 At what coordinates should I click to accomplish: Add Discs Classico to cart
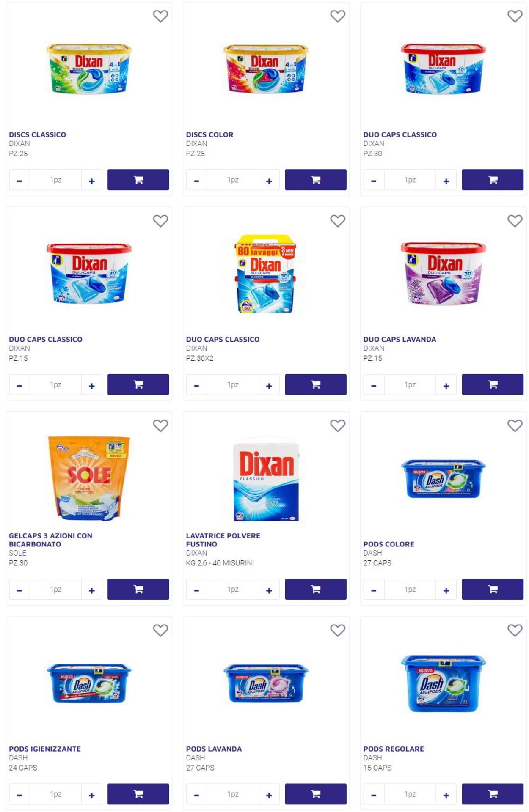coord(138,180)
